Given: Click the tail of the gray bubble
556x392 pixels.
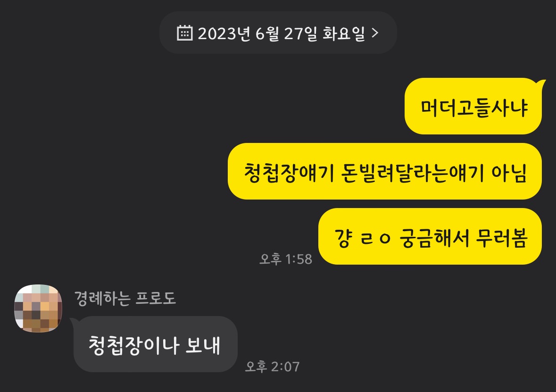Looking at the screenshot, I should point(75,322).
